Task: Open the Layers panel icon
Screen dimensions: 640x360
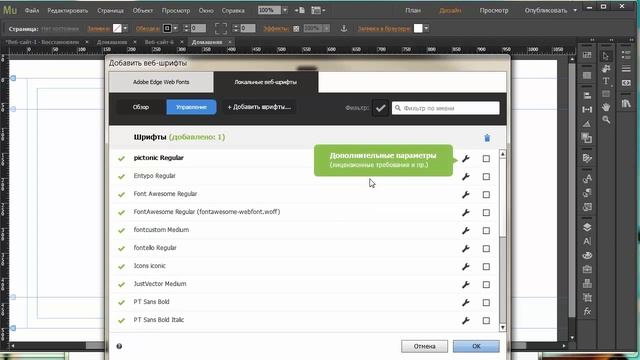Action: pos(587,227)
